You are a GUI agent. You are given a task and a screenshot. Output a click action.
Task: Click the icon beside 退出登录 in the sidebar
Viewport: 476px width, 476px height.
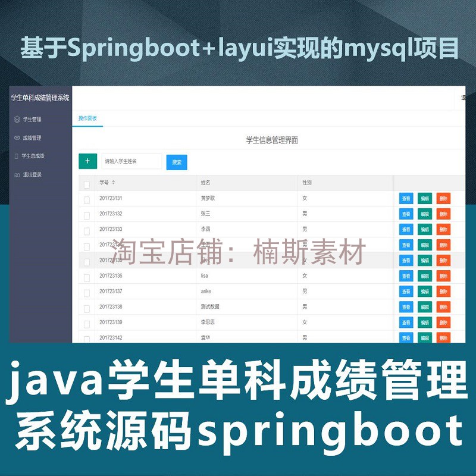click(17, 175)
